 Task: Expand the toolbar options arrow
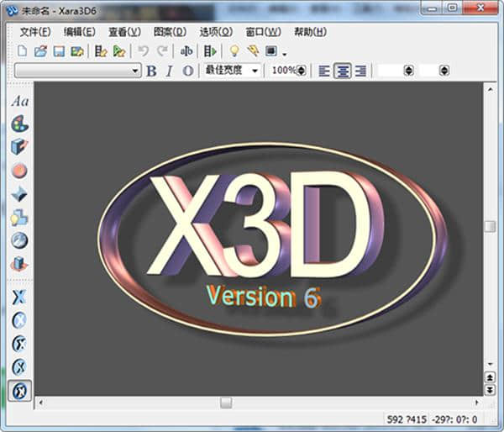pyautogui.click(x=285, y=55)
